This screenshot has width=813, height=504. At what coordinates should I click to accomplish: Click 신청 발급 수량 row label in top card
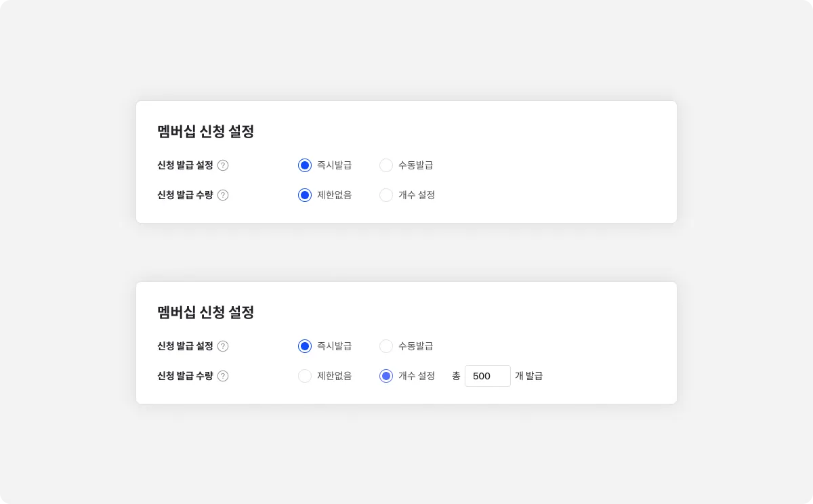[x=185, y=195]
